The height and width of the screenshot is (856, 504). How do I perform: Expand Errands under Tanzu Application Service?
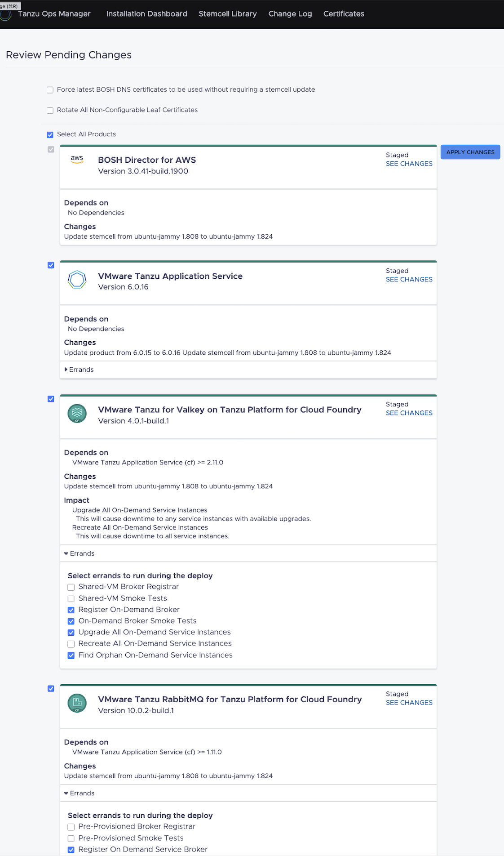(80, 370)
